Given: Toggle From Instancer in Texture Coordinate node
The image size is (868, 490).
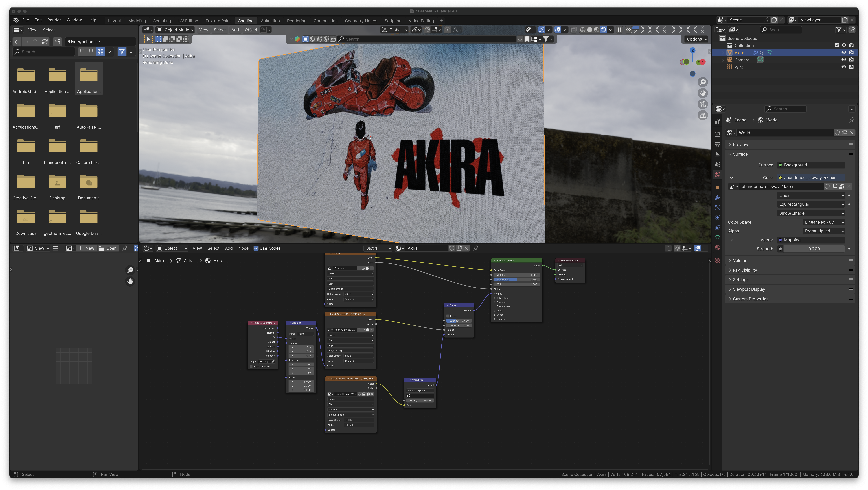Looking at the screenshot, I should coord(251,367).
